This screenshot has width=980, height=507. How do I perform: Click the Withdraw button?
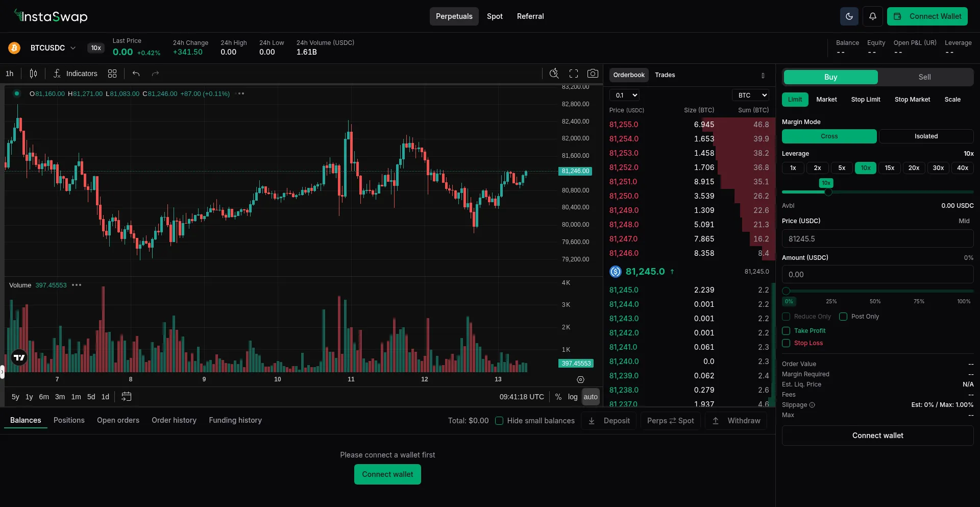coord(736,421)
